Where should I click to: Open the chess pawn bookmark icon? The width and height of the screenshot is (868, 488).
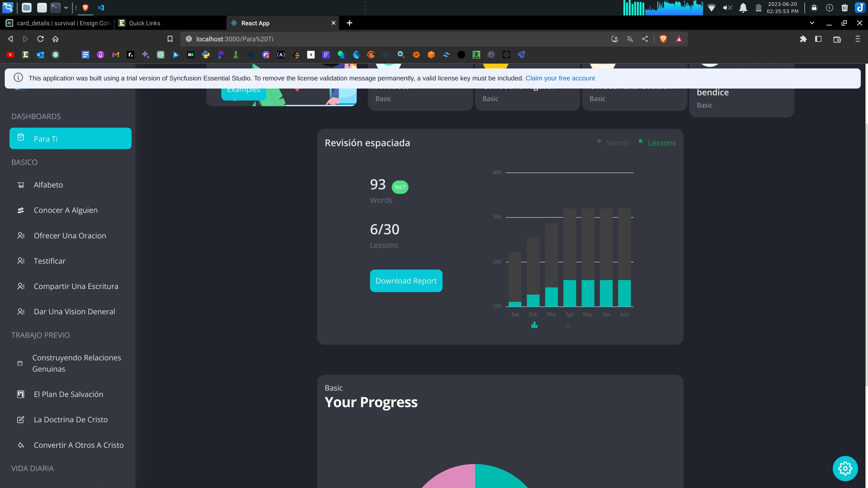[x=236, y=54]
